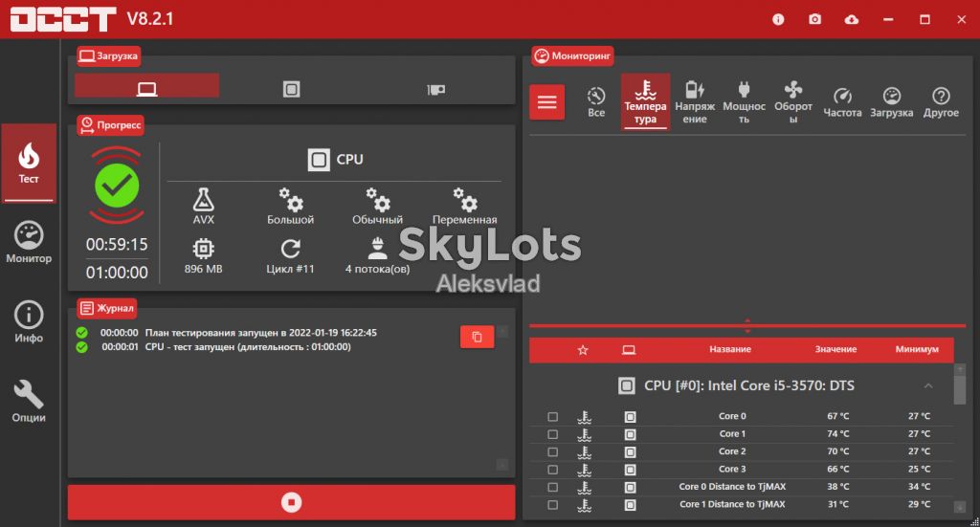Click the laptop column header icon

(629, 350)
